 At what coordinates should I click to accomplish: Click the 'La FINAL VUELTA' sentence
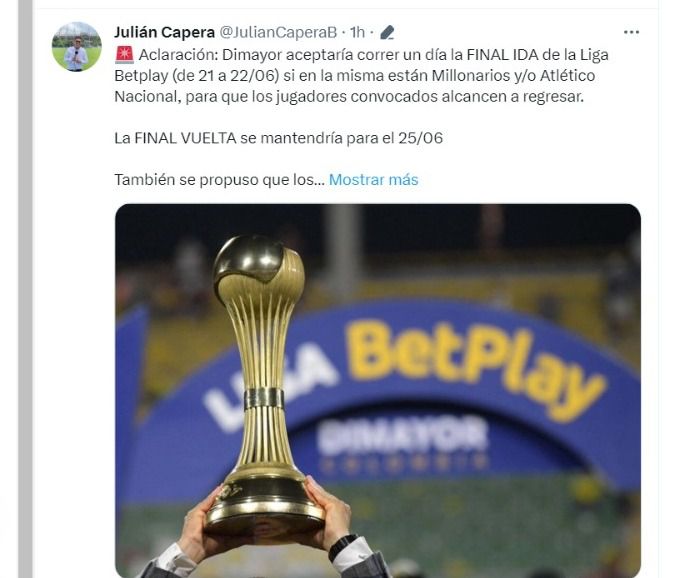coord(279,138)
